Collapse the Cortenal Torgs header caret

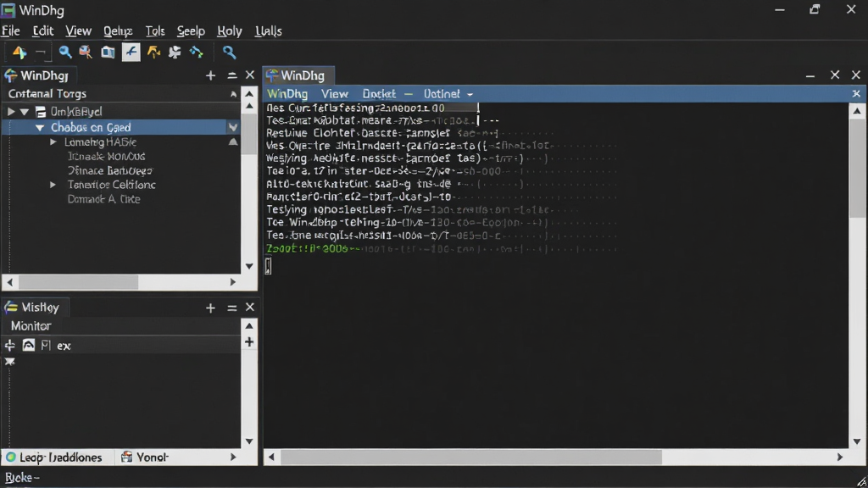233,94
